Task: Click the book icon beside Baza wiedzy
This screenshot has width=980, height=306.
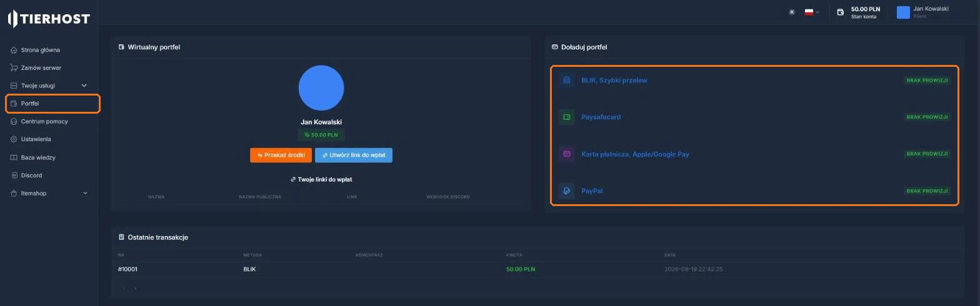Action: tap(14, 157)
